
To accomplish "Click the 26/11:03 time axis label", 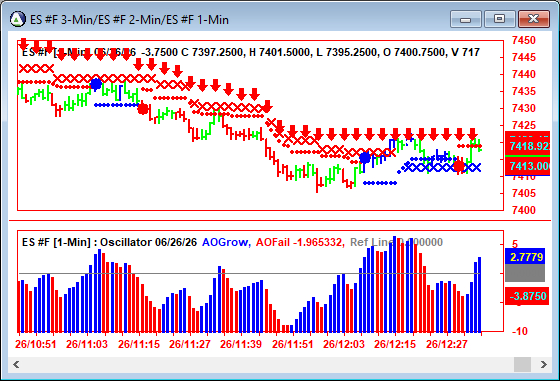I will 87,344.
